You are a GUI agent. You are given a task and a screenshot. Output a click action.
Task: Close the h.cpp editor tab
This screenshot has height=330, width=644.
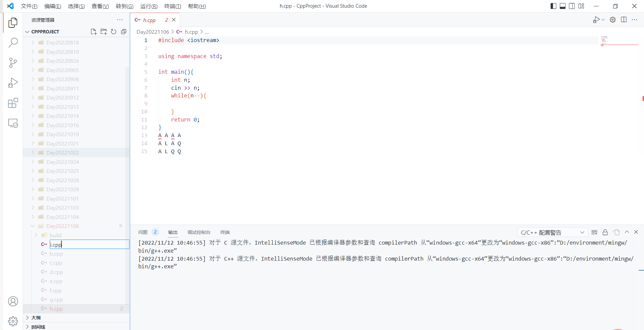(x=174, y=20)
